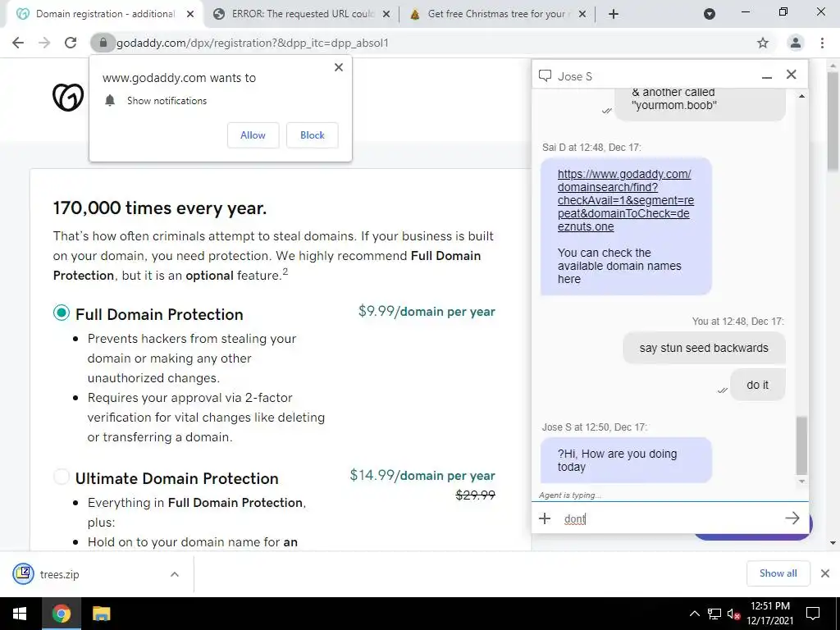Click the chat scrollbar up arrow
The height and width of the screenshot is (630, 840).
(801, 96)
